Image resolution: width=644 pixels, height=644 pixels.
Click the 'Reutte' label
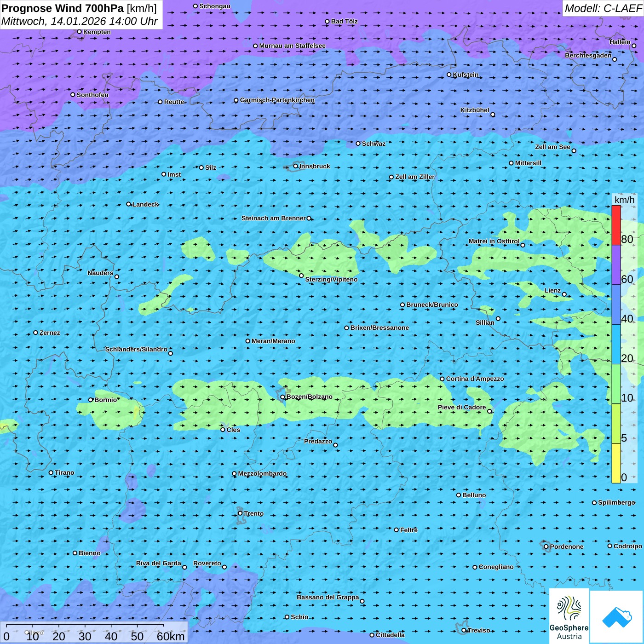[174, 102]
